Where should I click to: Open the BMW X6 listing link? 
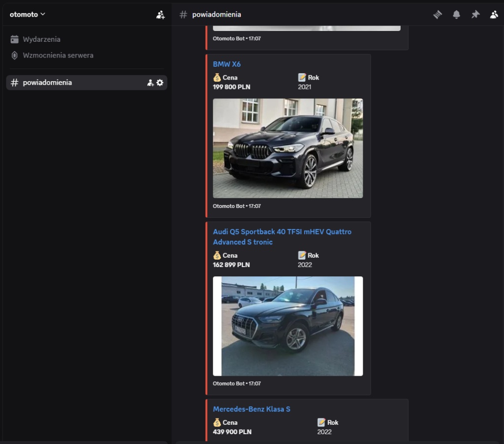tap(226, 64)
